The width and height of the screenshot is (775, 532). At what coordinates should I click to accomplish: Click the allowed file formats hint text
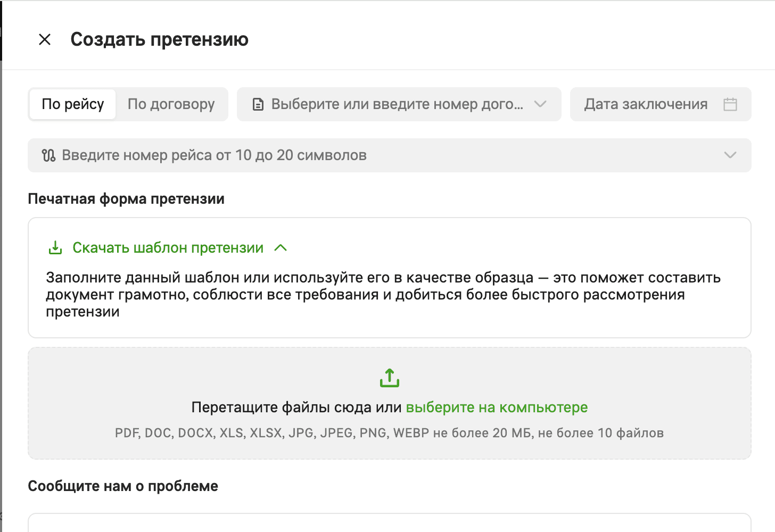point(390,433)
